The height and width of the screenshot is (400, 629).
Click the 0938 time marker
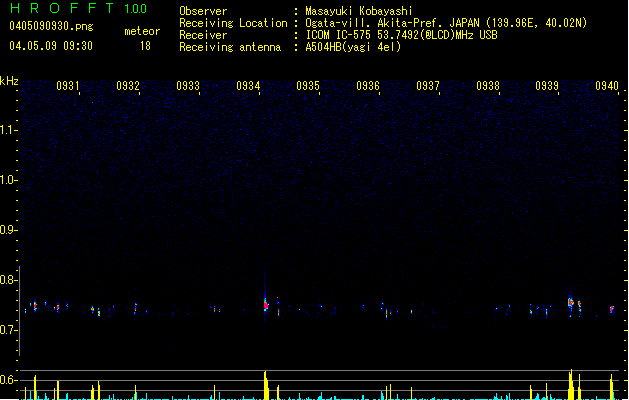(488, 85)
